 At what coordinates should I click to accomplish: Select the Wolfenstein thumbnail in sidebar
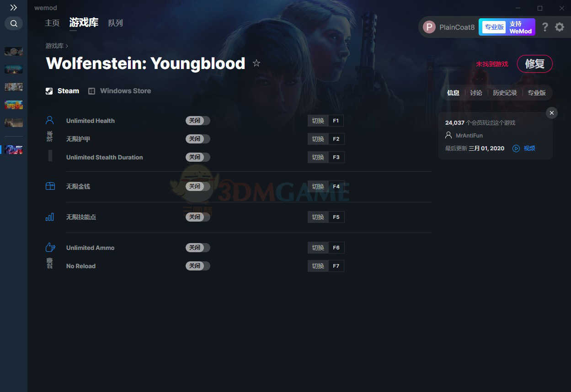[x=14, y=149]
